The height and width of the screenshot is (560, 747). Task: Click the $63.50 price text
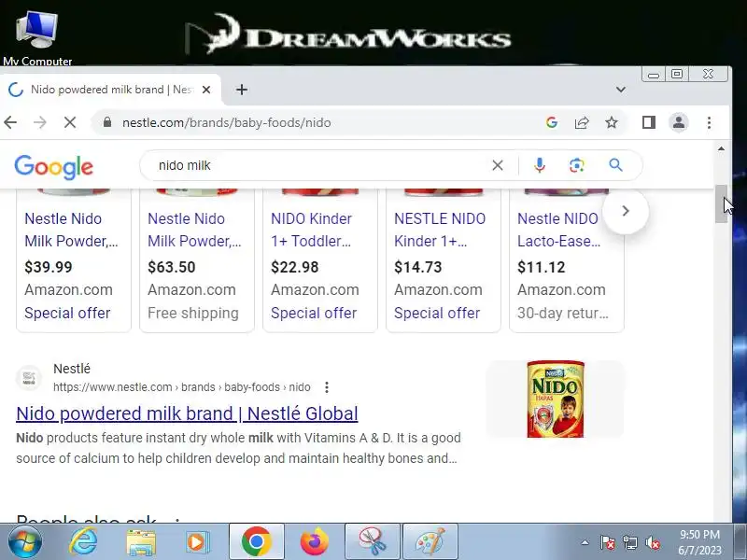[172, 267]
